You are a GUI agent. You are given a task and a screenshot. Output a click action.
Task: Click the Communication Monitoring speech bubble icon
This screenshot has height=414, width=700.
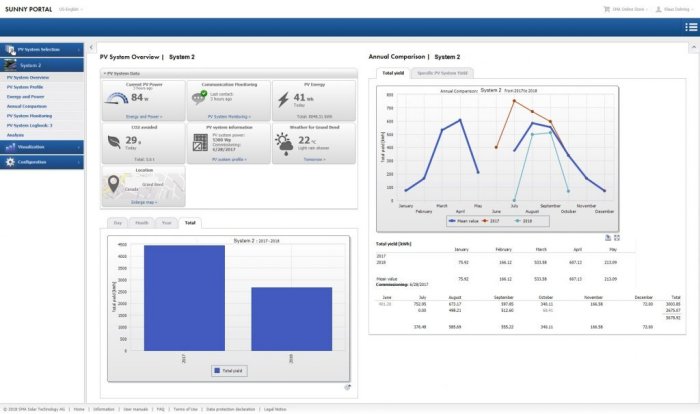click(200, 99)
